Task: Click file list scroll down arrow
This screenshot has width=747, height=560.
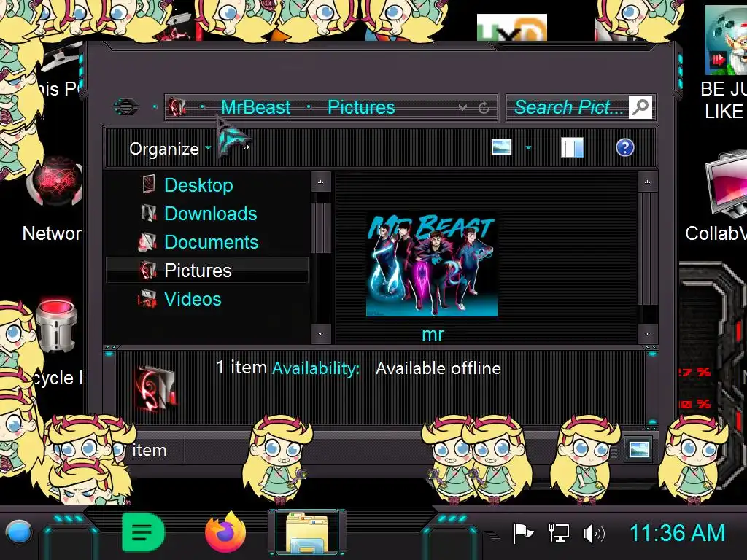Action: 647,333
